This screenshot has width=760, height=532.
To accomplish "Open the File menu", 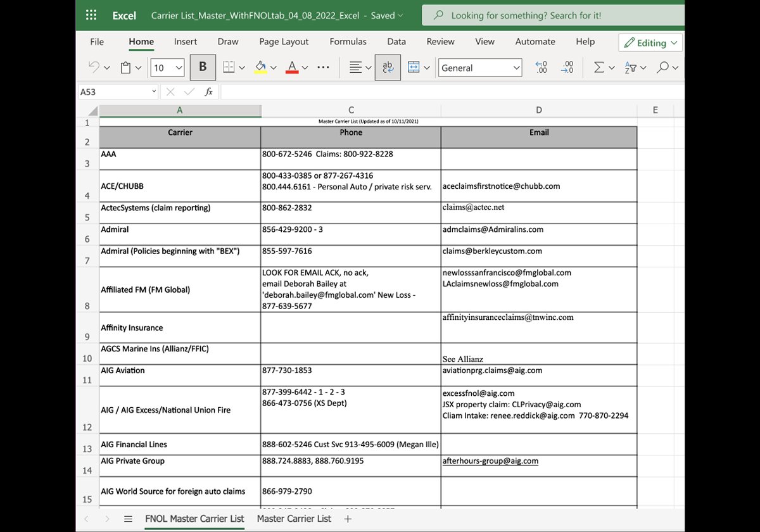I will [97, 42].
